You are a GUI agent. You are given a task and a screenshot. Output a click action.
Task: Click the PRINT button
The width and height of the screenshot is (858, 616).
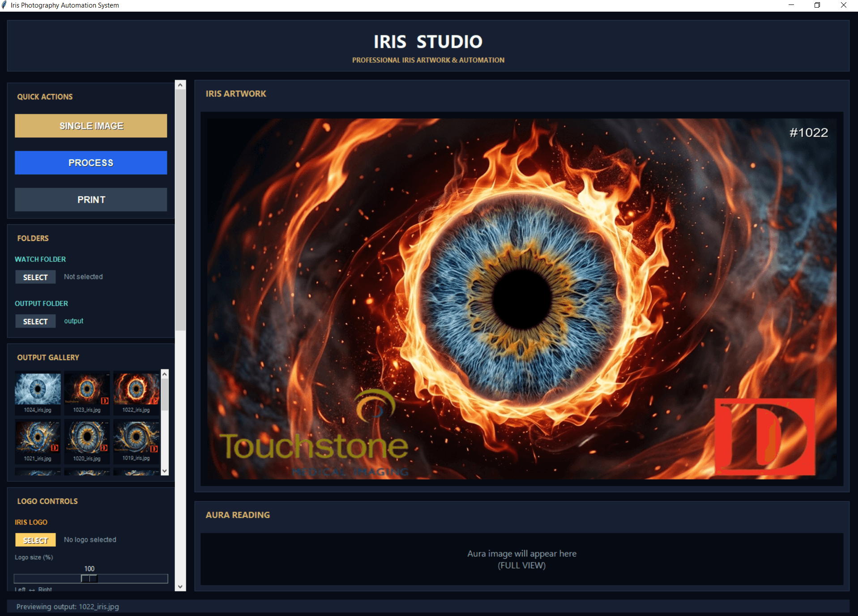91,200
